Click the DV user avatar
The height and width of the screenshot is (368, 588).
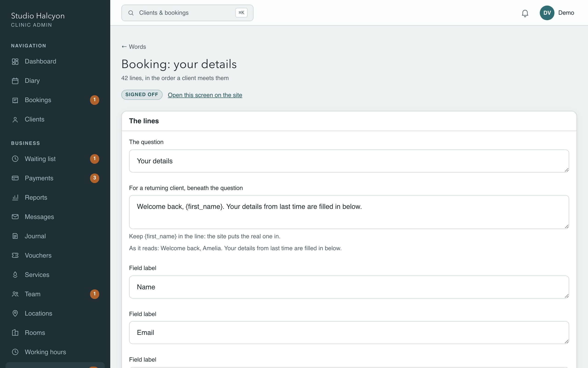[x=547, y=13]
